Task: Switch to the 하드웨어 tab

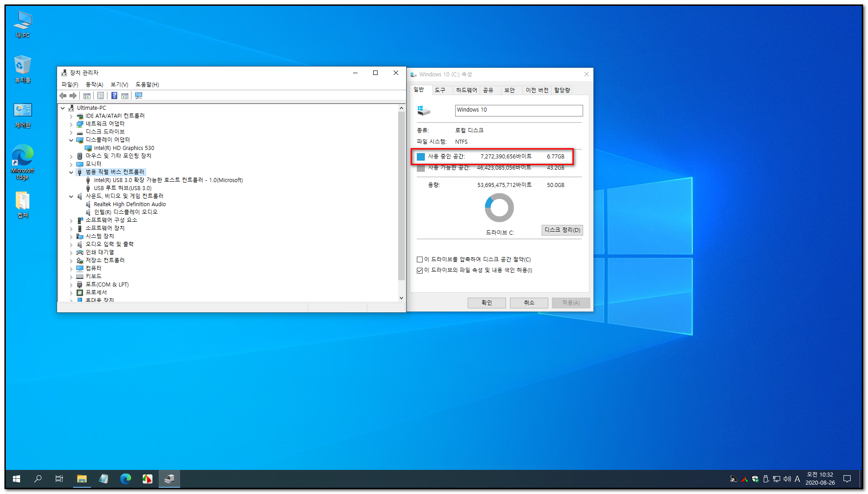Action: 466,90
